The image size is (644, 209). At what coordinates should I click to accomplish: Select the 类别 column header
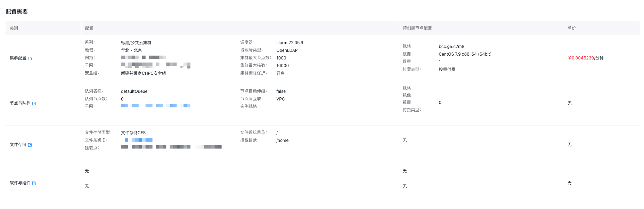click(x=14, y=28)
